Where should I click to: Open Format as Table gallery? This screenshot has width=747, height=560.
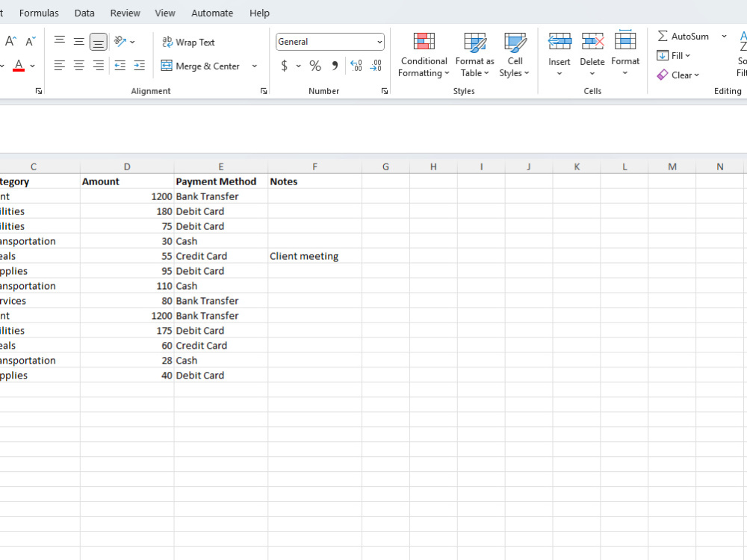(474, 55)
